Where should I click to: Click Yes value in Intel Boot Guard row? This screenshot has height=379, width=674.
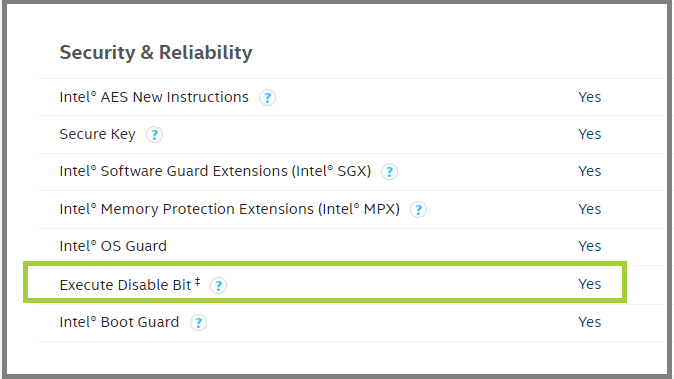589,322
